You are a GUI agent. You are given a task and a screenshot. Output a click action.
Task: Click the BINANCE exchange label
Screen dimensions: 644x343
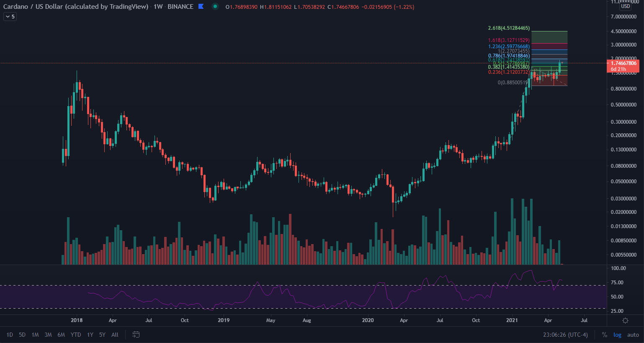click(180, 7)
